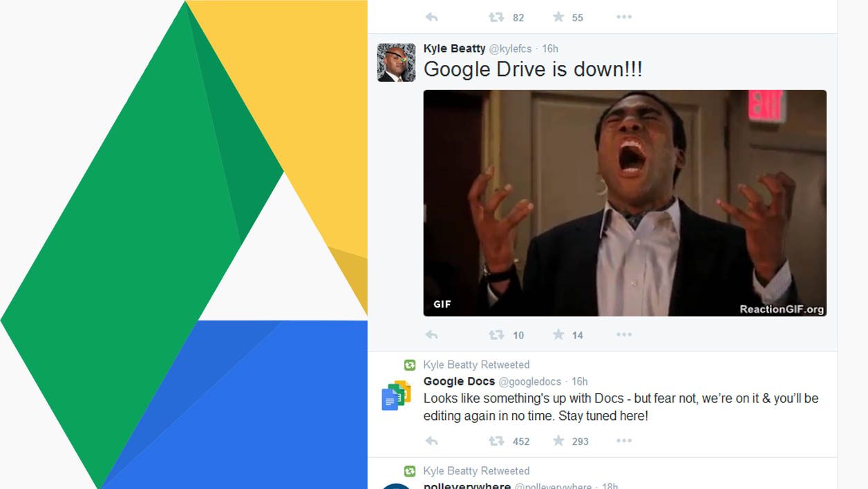Click "Kyle Beatty Retweeted" above polleverywhere

(477, 471)
